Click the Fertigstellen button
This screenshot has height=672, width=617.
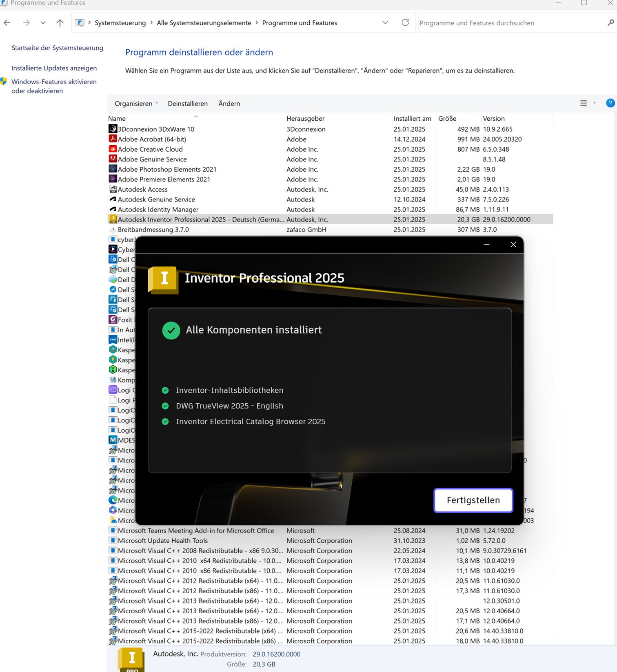[x=473, y=500]
